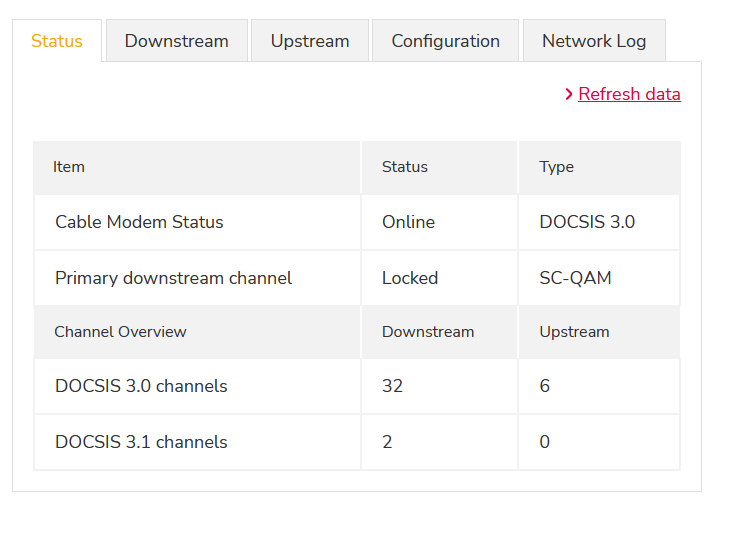This screenshot has height=554, width=750.
Task: Open the Upstream tab
Action: tap(310, 41)
